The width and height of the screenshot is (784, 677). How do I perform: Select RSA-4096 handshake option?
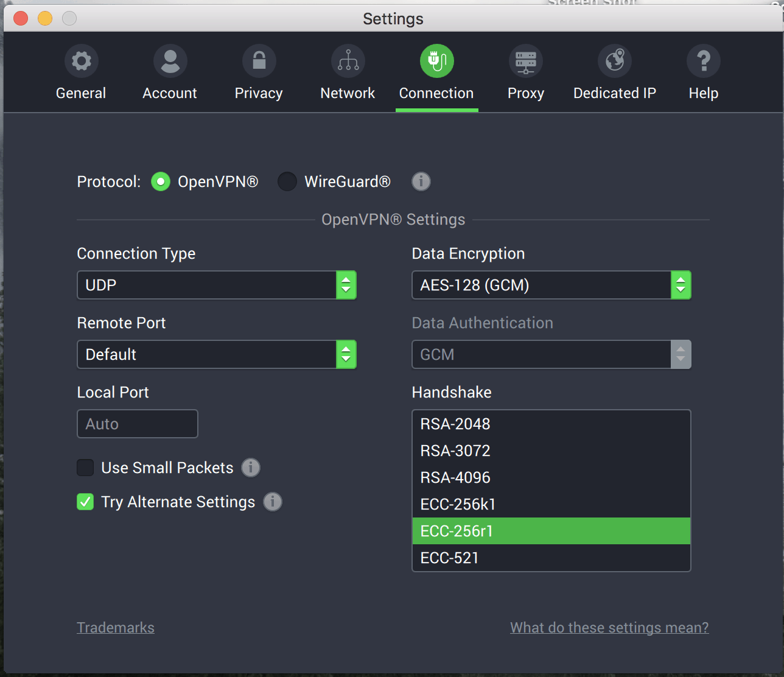pos(551,477)
